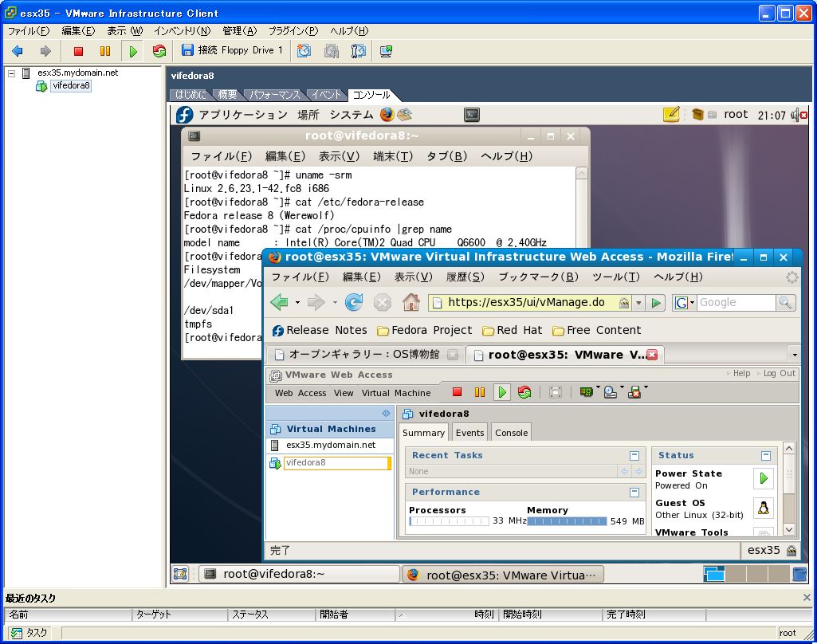
Task: Switch to the 概要 tab
Action: click(x=227, y=95)
